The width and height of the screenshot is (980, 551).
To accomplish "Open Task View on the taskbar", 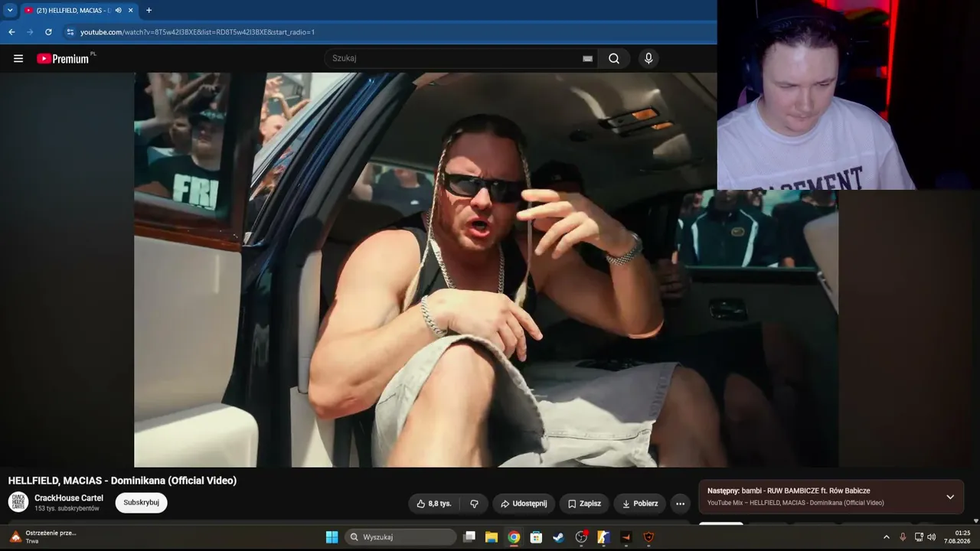I will click(x=469, y=537).
